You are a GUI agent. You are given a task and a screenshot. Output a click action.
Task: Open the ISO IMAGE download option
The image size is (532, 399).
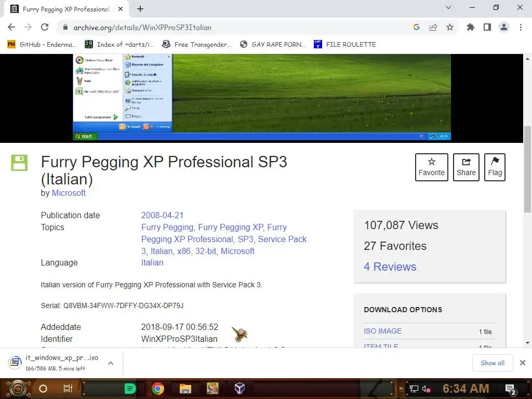coord(383,331)
